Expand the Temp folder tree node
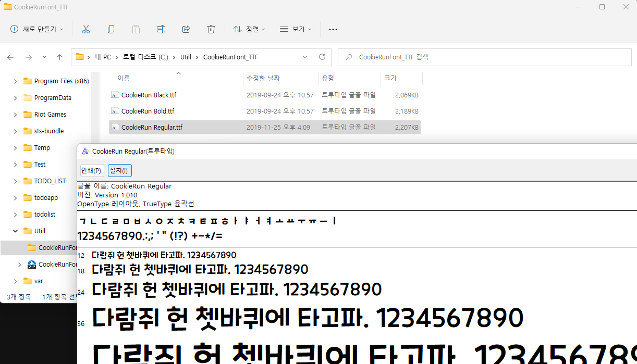Screen dimensions: 637x364 click(x=15, y=147)
